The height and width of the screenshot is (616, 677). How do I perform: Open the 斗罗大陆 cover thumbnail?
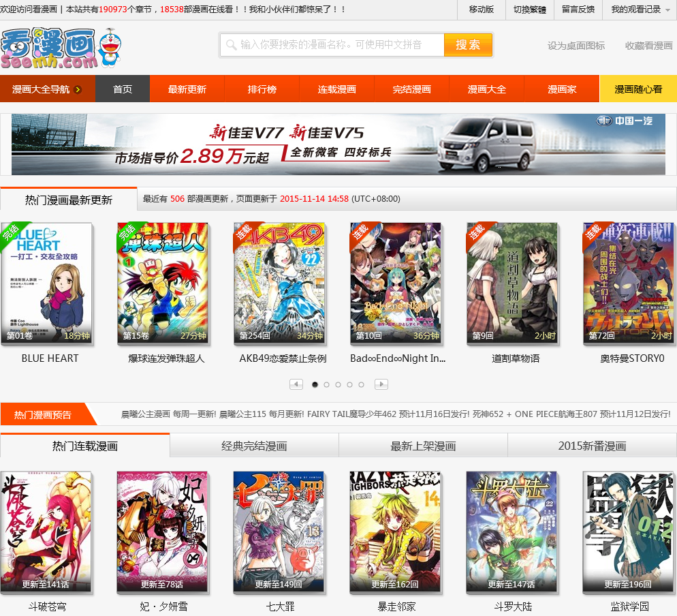pyautogui.click(x=512, y=532)
